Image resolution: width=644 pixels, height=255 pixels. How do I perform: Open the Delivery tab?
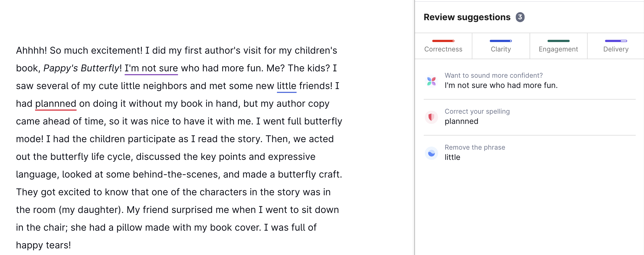tap(616, 49)
